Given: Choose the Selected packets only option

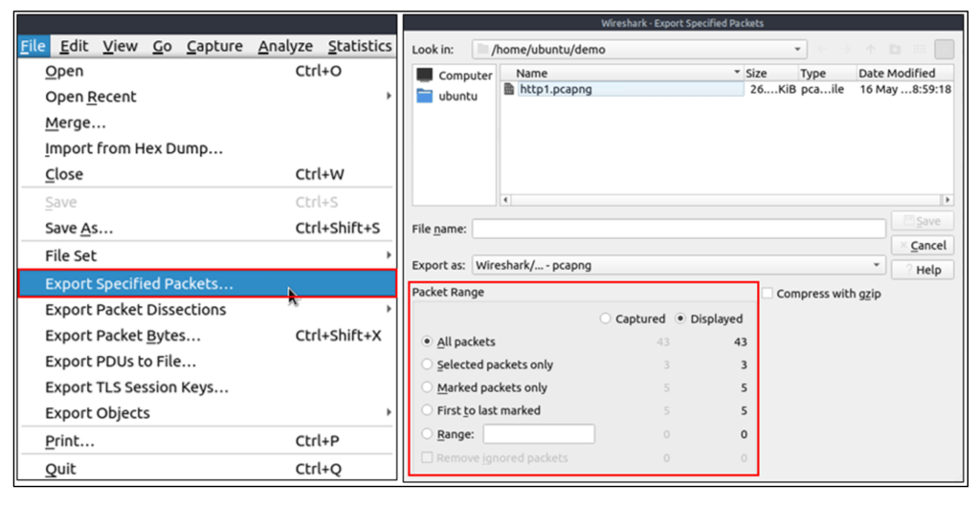Looking at the screenshot, I should 427,364.
